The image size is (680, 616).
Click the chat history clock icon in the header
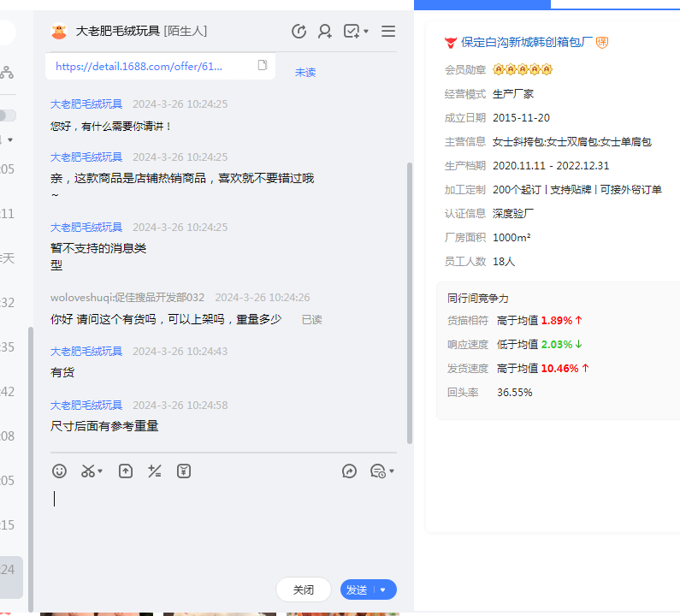(x=299, y=32)
